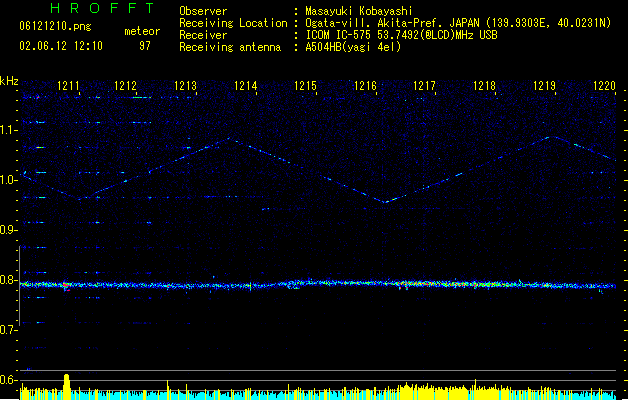Image resolution: width=629 pixels, height=400 pixels.
Task: Click the 1212 time axis marker
Action: click(126, 86)
